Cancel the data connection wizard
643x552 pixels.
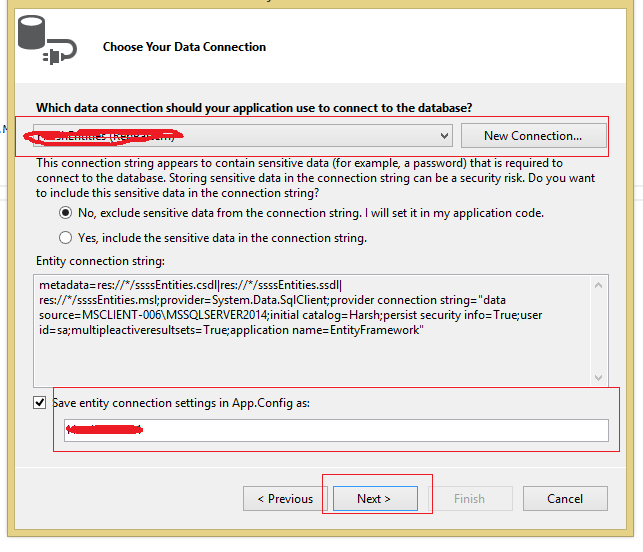click(x=565, y=498)
